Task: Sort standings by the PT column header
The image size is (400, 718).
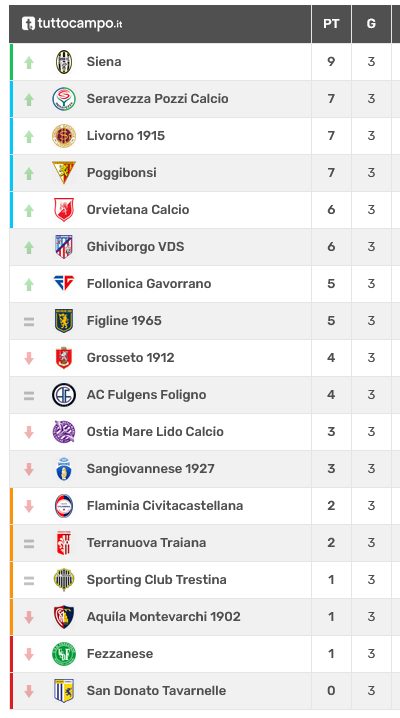Action: (x=331, y=24)
